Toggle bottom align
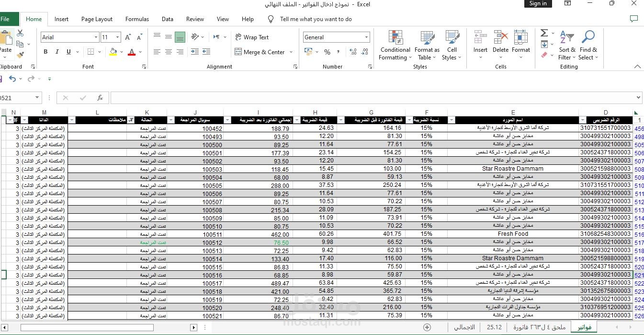 [x=180, y=37]
